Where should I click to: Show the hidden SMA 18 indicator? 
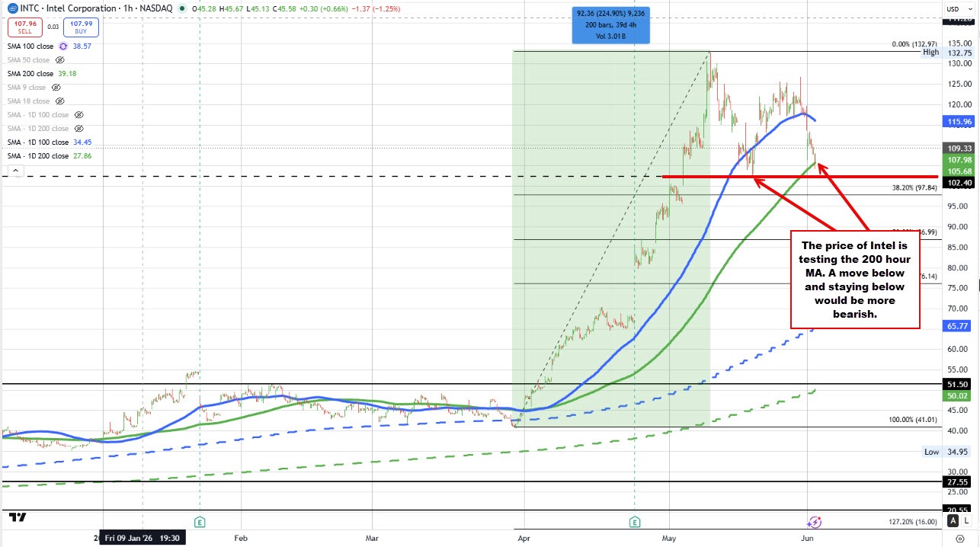[60, 101]
